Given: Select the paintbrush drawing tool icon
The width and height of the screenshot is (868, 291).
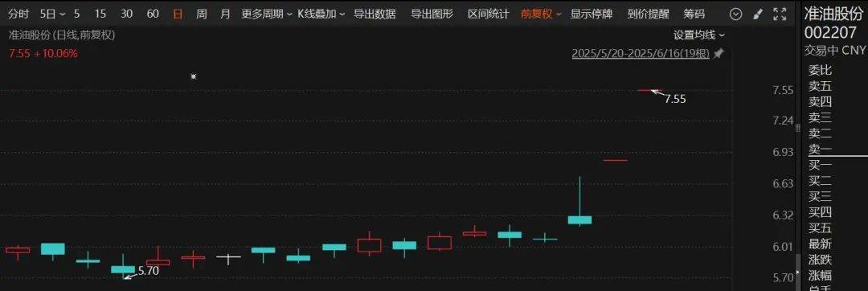Looking at the screenshot, I should pyautogui.click(x=759, y=14).
